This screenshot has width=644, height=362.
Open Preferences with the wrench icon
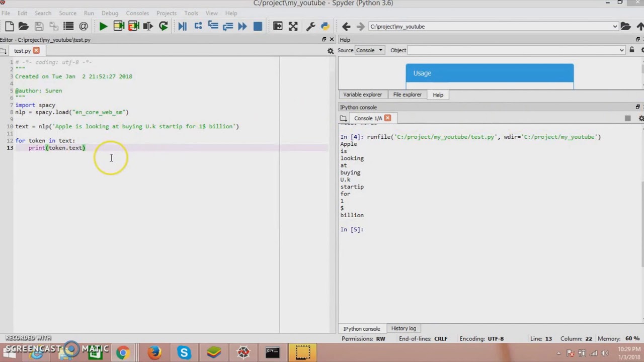310,26
